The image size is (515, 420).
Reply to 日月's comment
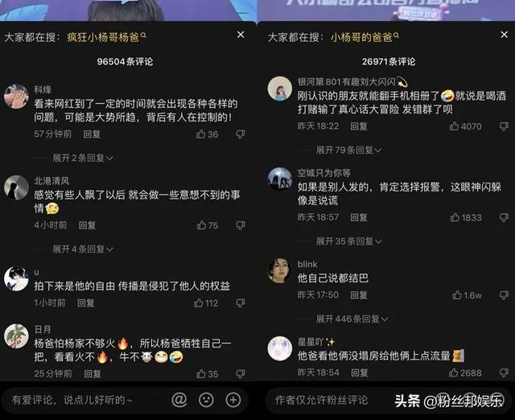point(93,373)
